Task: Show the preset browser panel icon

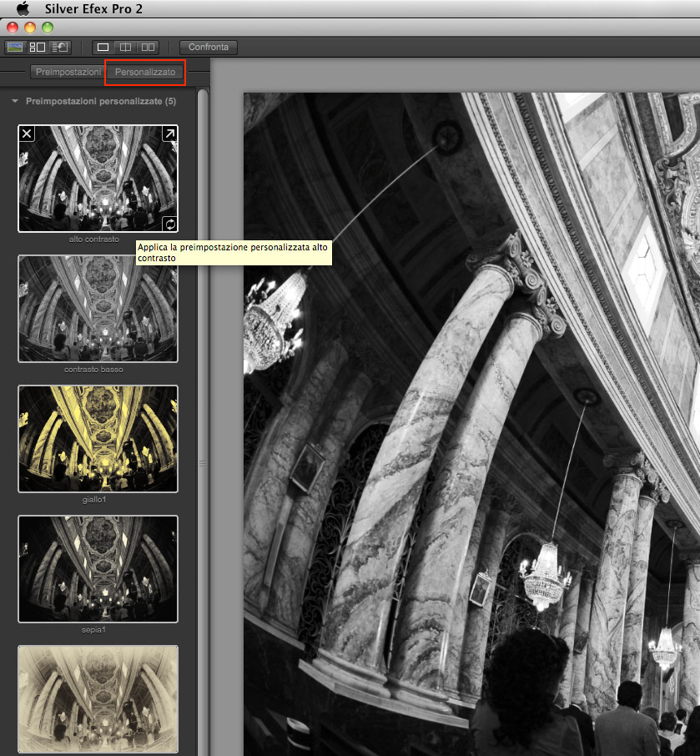Action: pyautogui.click(x=37, y=48)
